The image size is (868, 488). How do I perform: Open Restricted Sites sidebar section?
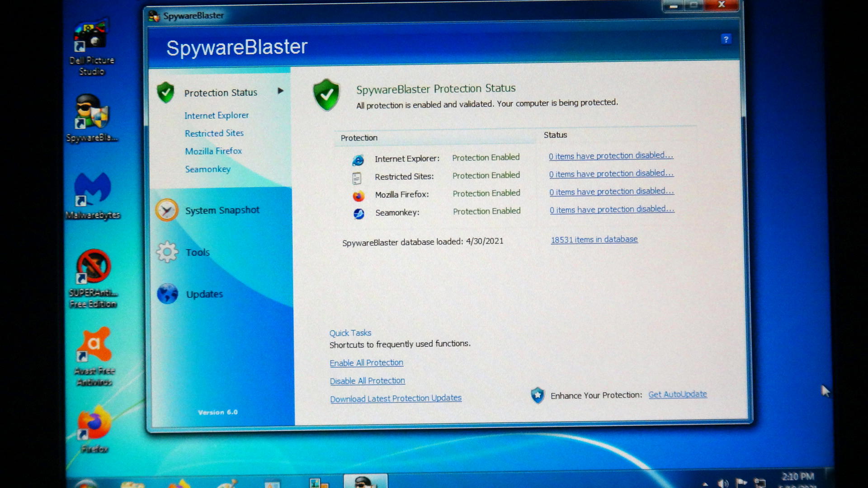[214, 133]
